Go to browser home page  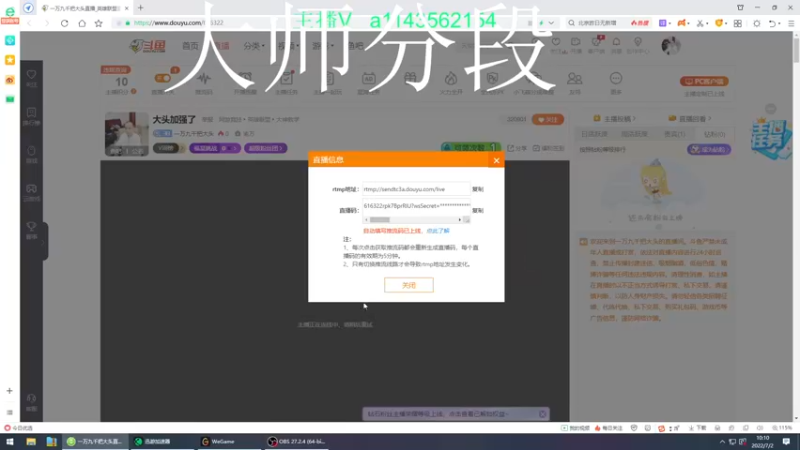tap(82, 23)
